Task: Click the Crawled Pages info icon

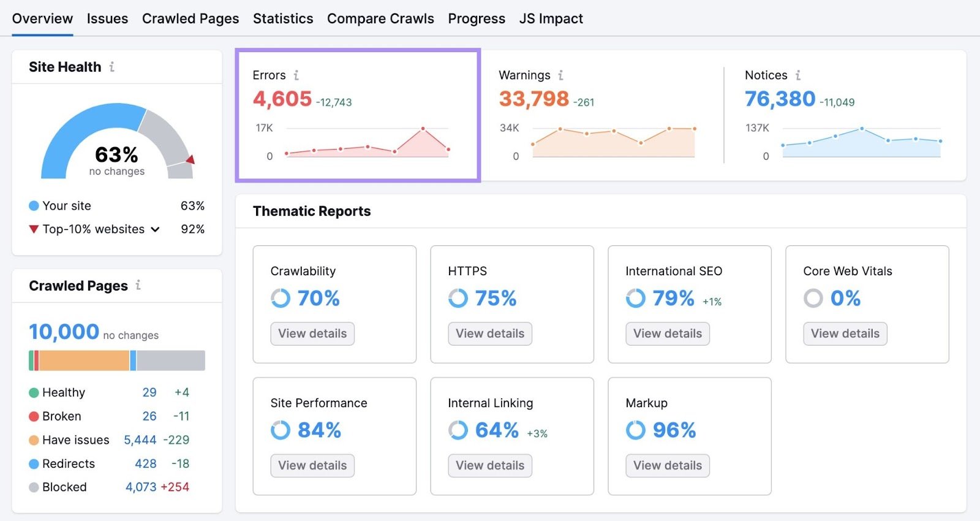Action: click(x=138, y=285)
